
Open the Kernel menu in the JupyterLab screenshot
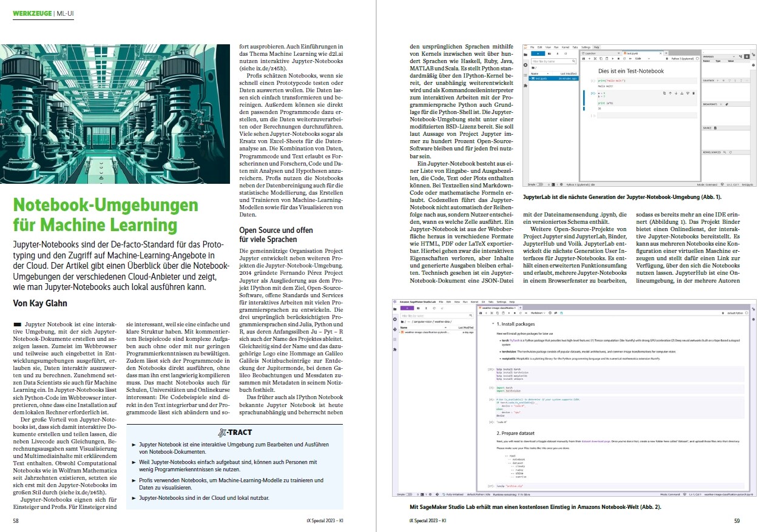(x=564, y=47)
